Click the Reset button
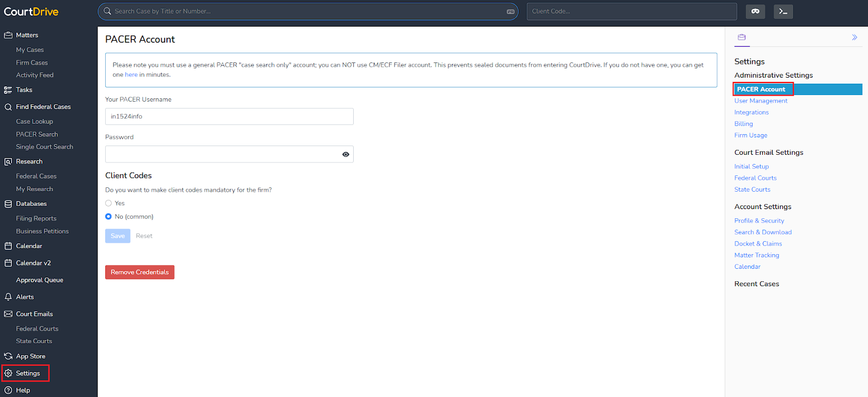The image size is (868, 397). pyautogui.click(x=144, y=236)
